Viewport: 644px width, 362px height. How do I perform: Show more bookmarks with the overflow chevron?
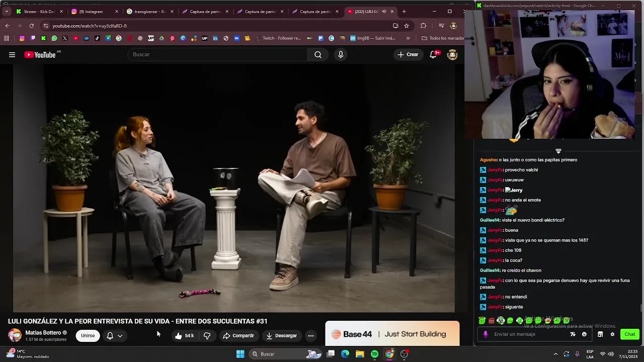(408, 38)
